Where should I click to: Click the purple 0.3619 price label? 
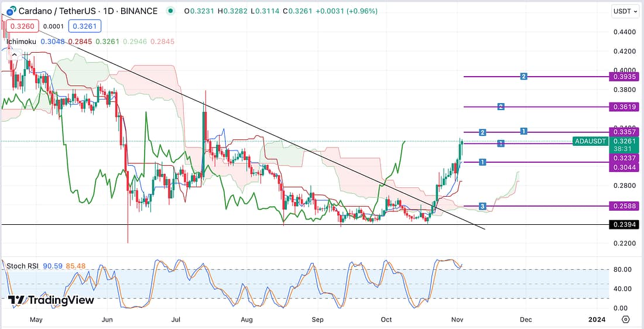click(624, 107)
